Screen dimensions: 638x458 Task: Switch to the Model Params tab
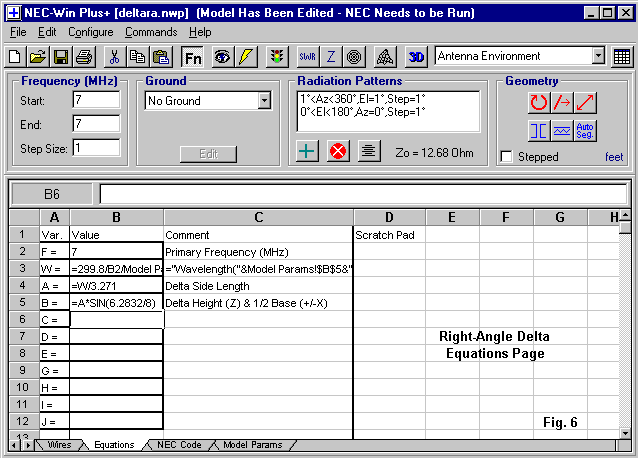pos(252,445)
